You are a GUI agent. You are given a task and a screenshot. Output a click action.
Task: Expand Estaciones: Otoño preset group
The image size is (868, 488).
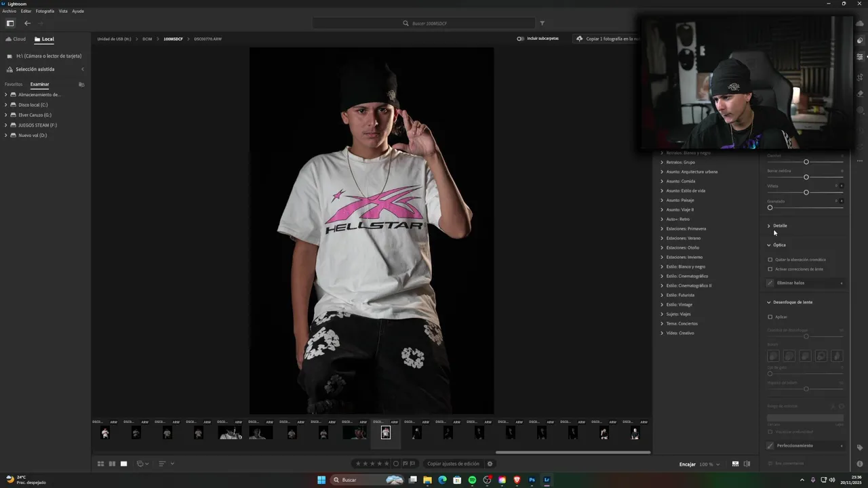662,247
